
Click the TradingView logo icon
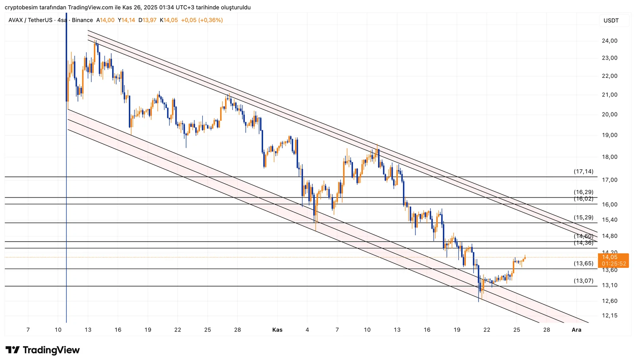(x=12, y=350)
